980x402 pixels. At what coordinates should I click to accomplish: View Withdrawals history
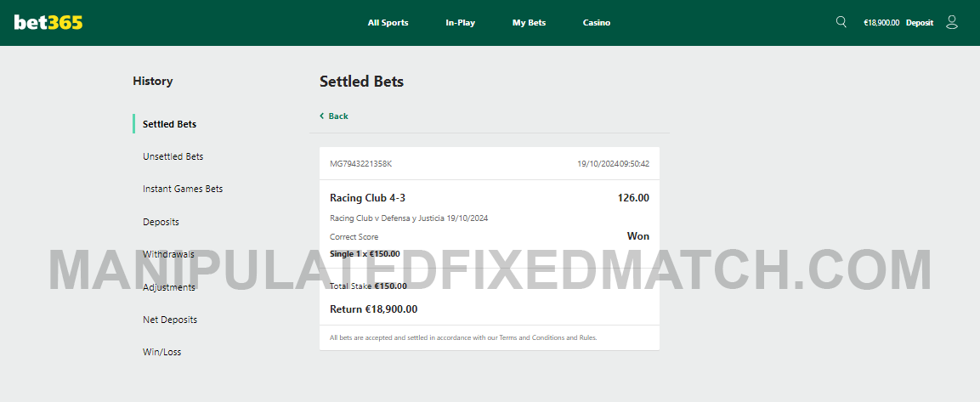click(x=168, y=254)
